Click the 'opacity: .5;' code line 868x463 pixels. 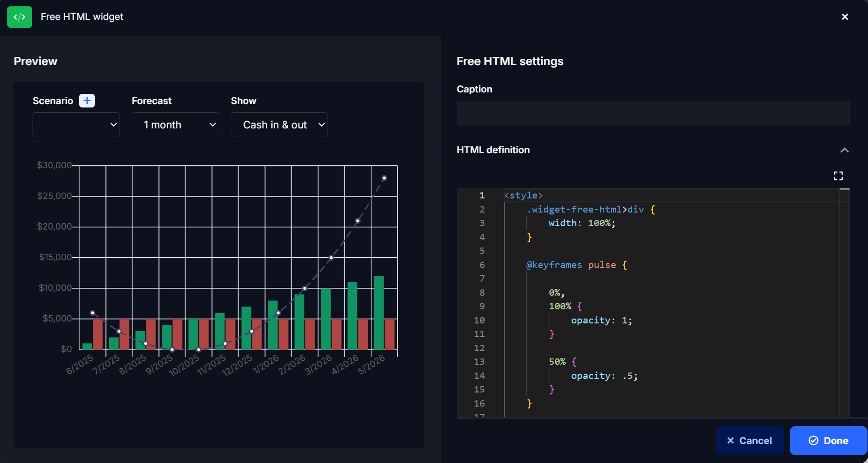coord(604,376)
